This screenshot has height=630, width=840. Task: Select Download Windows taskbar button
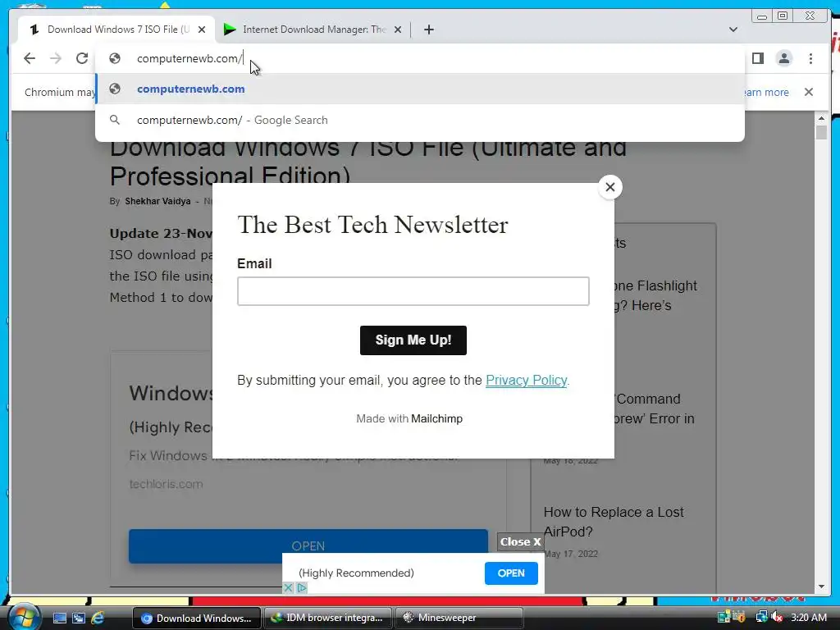pyautogui.click(x=197, y=618)
